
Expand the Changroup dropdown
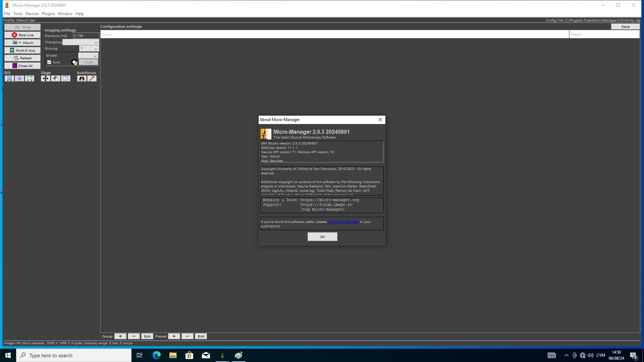click(80, 42)
